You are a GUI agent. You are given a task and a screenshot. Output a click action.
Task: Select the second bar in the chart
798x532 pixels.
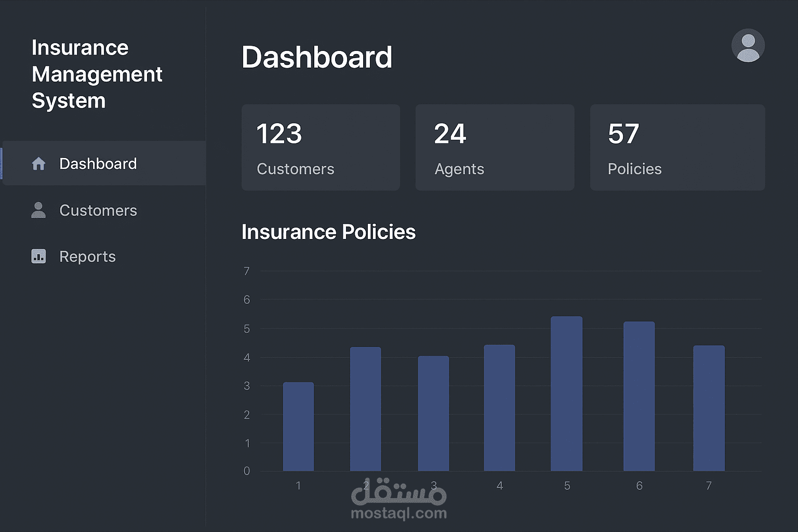point(365,409)
